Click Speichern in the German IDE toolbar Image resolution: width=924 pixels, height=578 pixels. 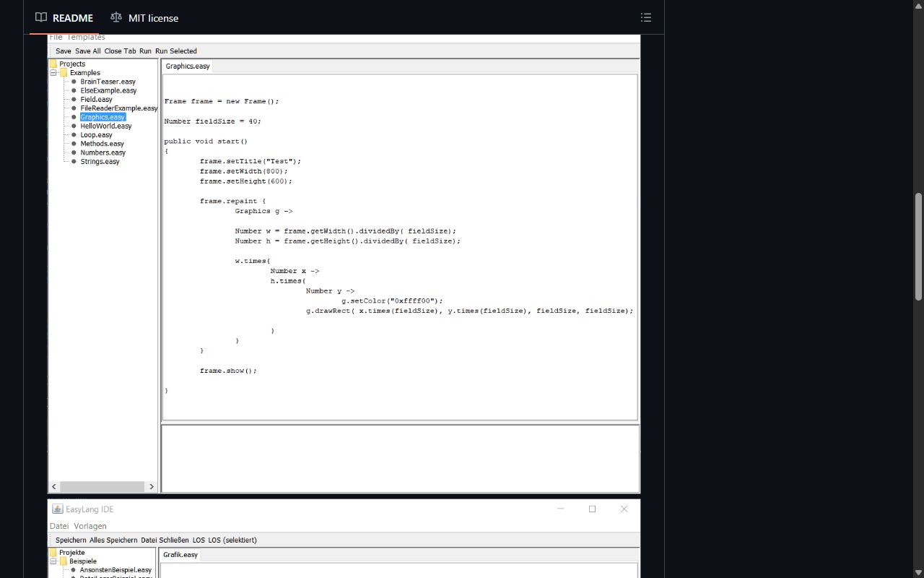tap(71, 540)
